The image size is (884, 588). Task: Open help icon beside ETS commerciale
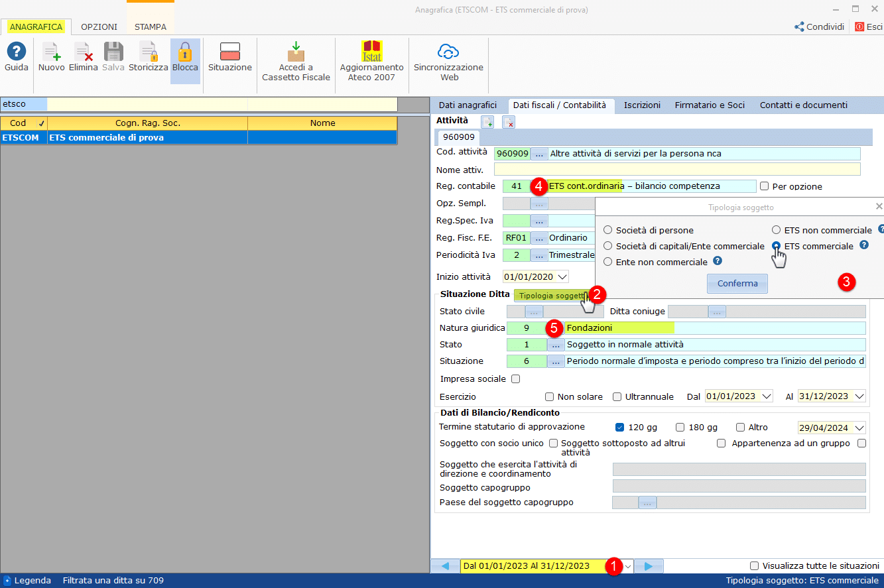pyautogui.click(x=864, y=245)
